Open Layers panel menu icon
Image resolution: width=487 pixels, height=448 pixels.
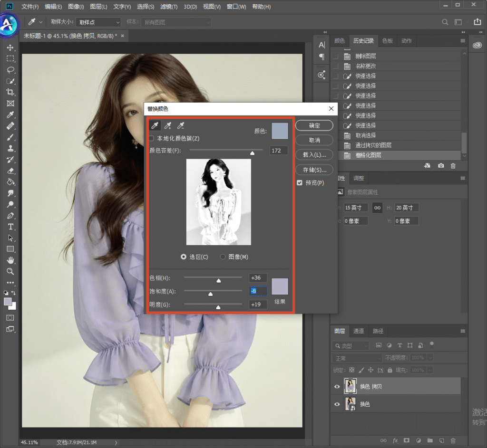coord(463,331)
